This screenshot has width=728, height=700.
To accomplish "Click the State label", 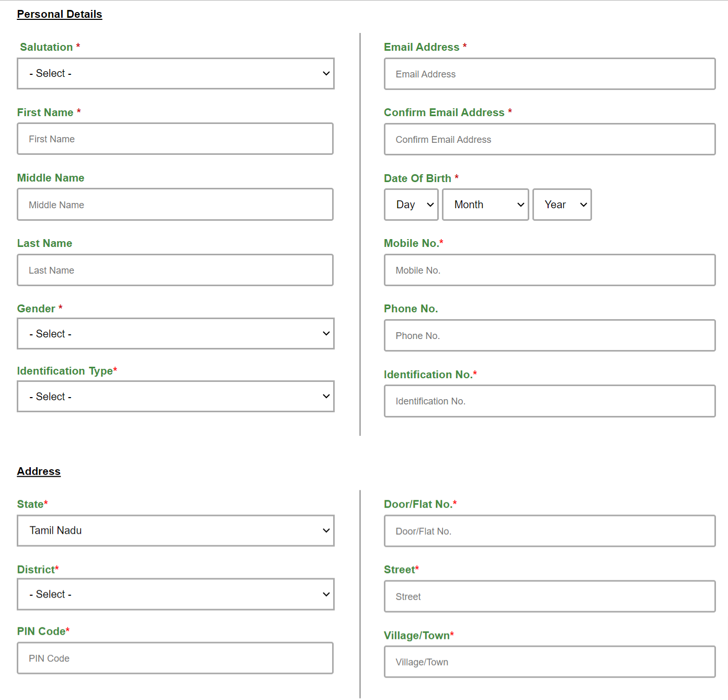I will tap(30, 504).
